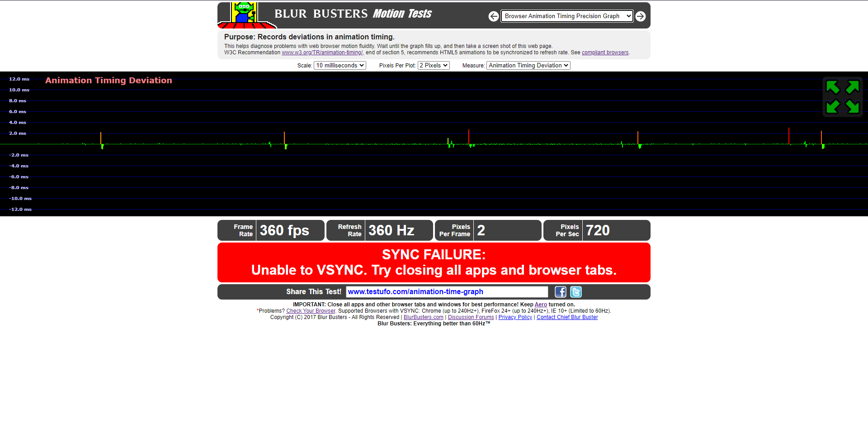The height and width of the screenshot is (424, 868).
Task: Click the share URL text field
Action: (447, 292)
